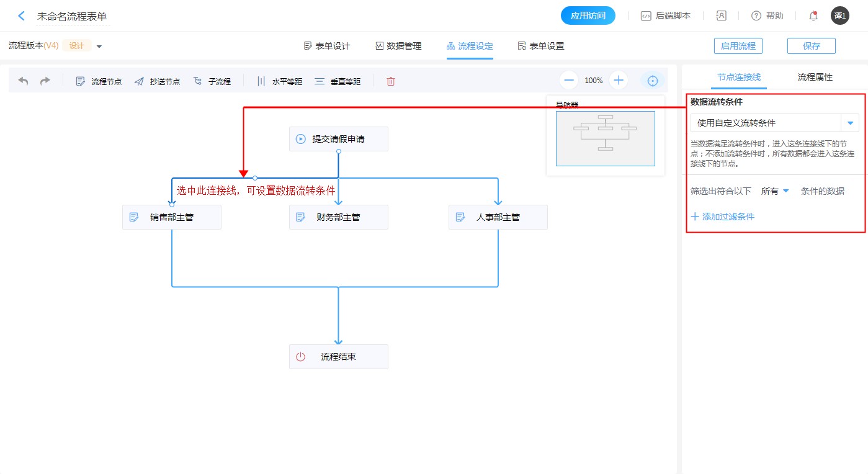The height and width of the screenshot is (474, 868).
Task: Go back using the left arrow
Action: click(22, 16)
